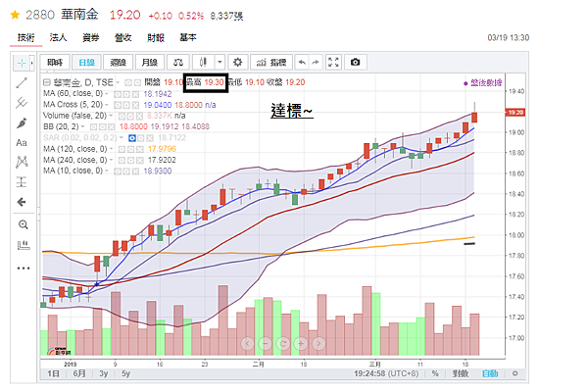The height and width of the screenshot is (392, 588).
Task: Click the candlestick chart style icon
Action: pos(203,63)
